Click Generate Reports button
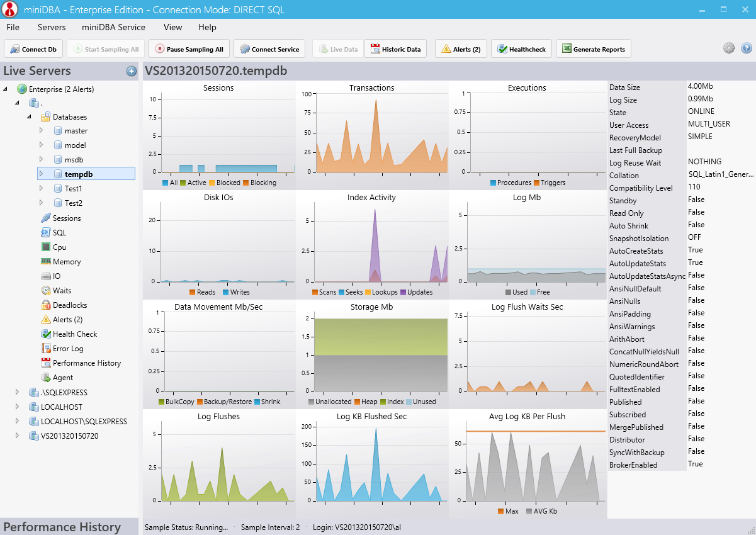 coord(594,49)
